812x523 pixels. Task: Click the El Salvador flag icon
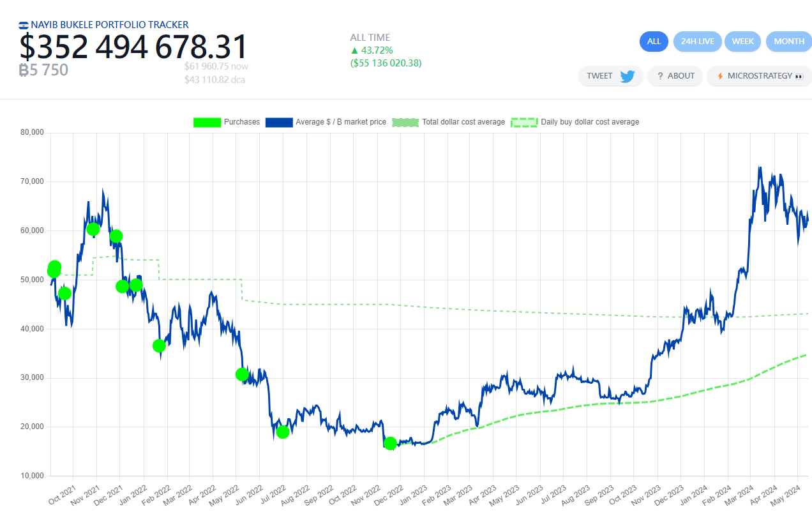coord(24,25)
